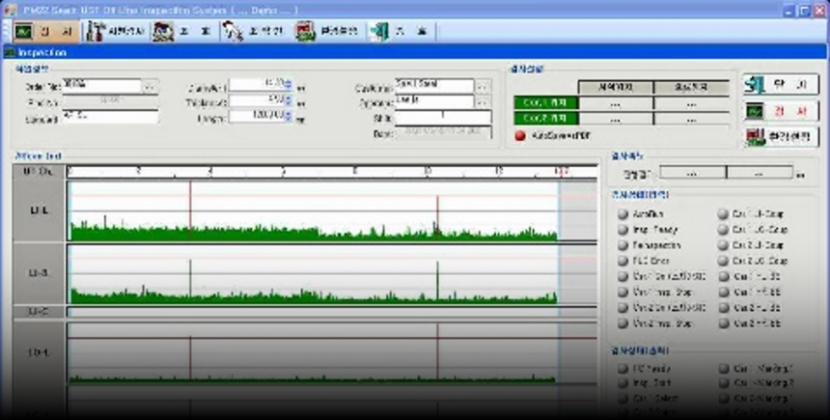
Task: Click the Length value field
Action: pyautogui.click(x=257, y=117)
